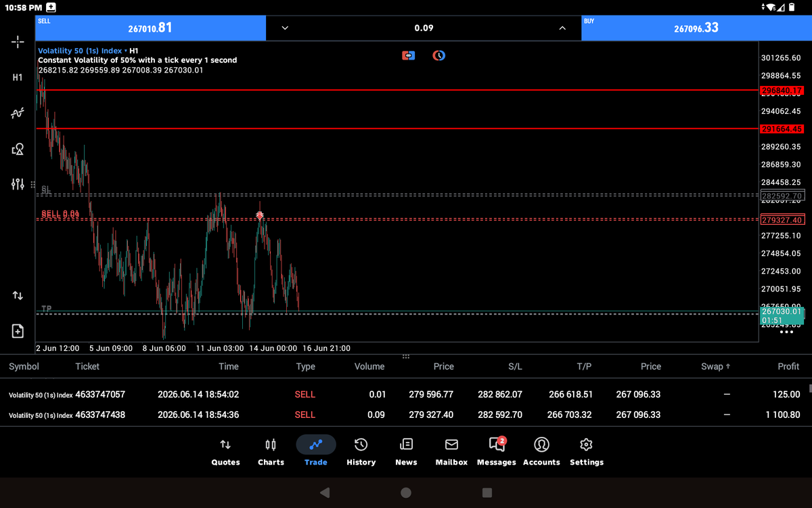Open the Accounts tab

541,452
